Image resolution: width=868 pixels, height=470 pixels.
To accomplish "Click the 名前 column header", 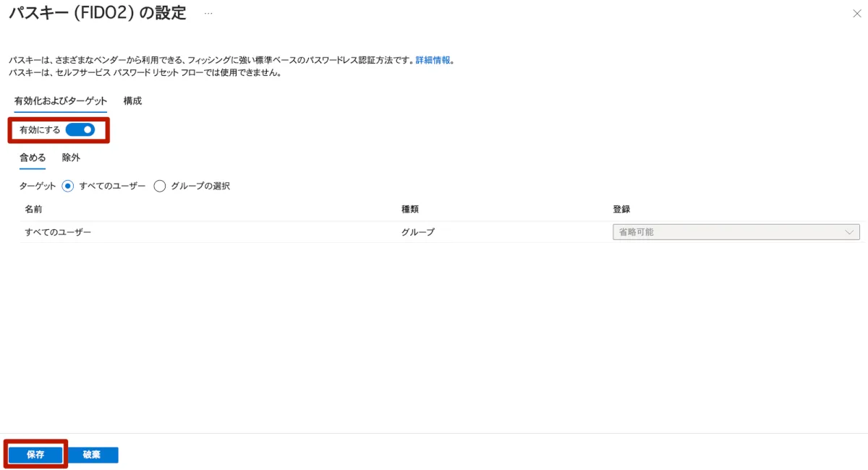I will [x=34, y=209].
